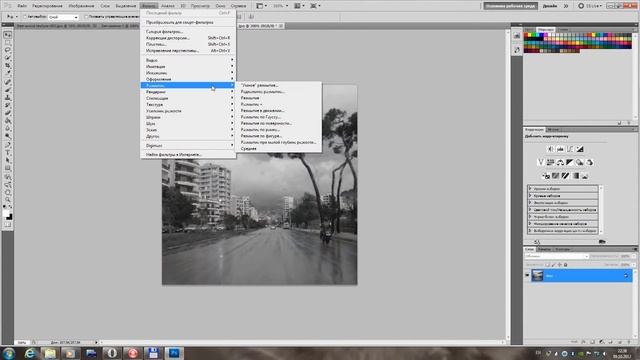Open Windows Start menu
Viewport: 640px width, 360px height.
pyautogui.click(x=9, y=353)
